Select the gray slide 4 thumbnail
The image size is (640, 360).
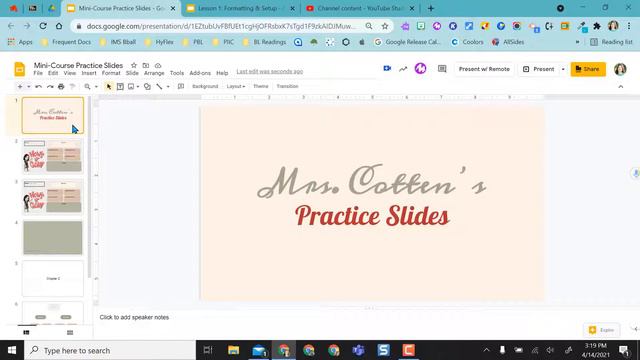point(53,238)
